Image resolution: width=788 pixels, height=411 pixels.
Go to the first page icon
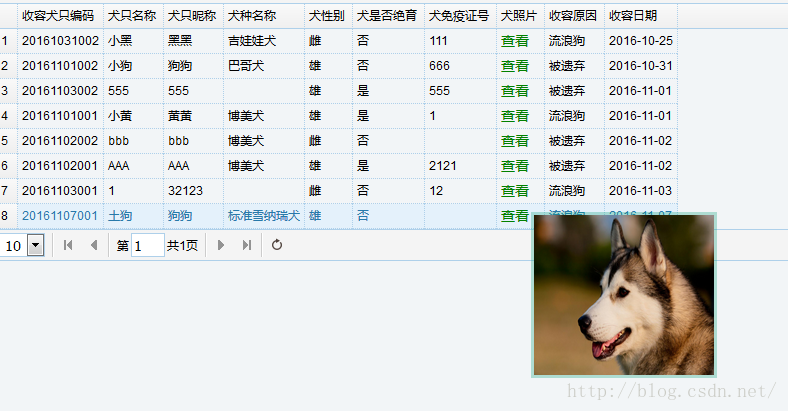click(x=68, y=245)
